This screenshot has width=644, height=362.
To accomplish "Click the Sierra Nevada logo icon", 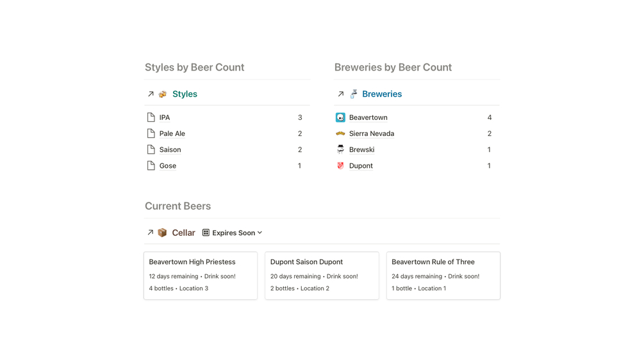I will [340, 134].
